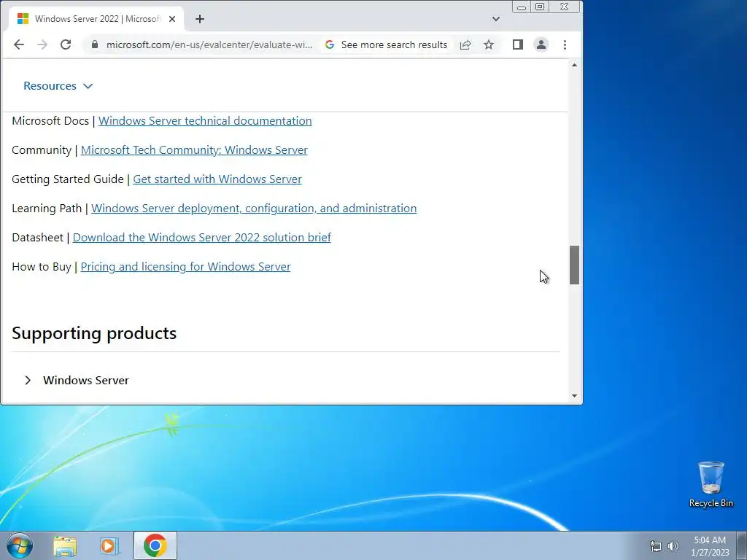Go back to the previous page

click(18, 44)
